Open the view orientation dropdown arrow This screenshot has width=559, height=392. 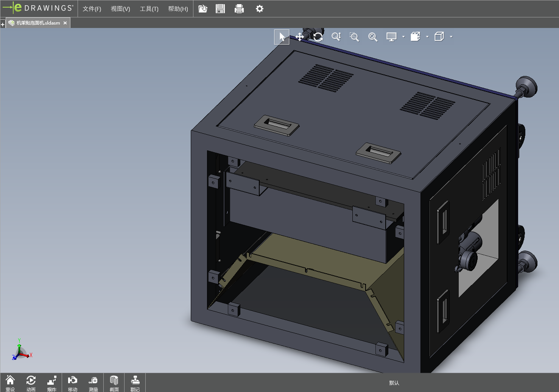pyautogui.click(x=427, y=37)
